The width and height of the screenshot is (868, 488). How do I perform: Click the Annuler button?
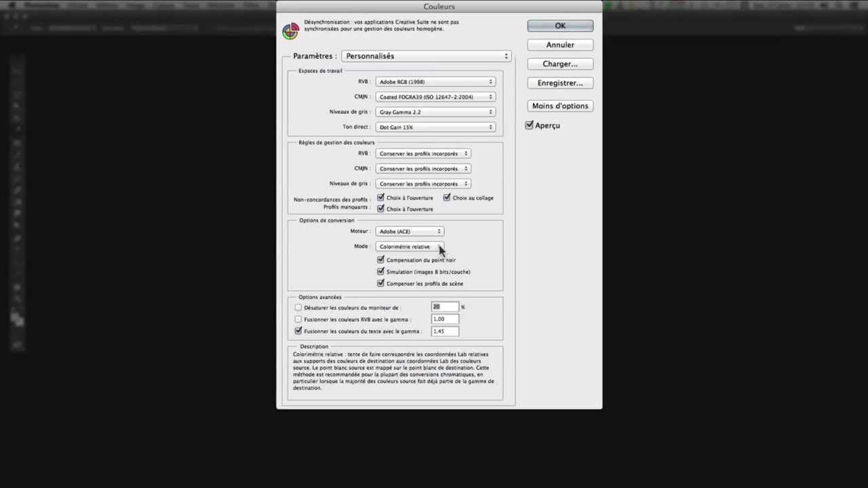560,45
